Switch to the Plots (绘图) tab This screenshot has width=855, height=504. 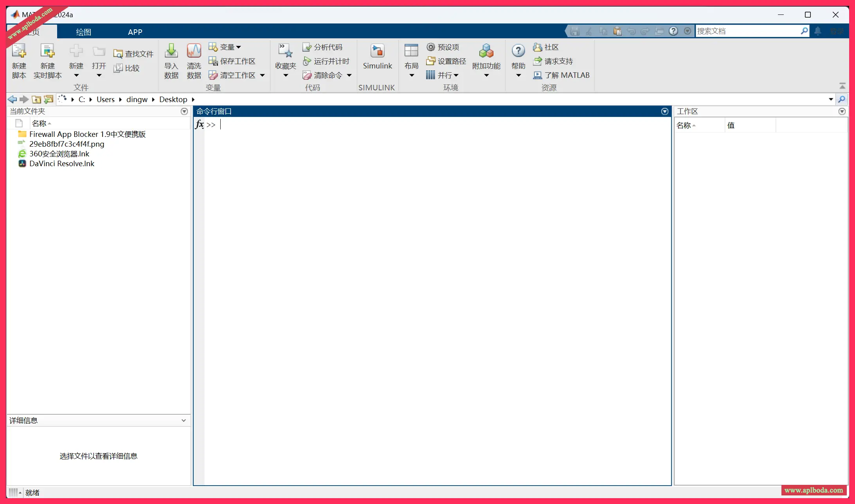[83, 32]
